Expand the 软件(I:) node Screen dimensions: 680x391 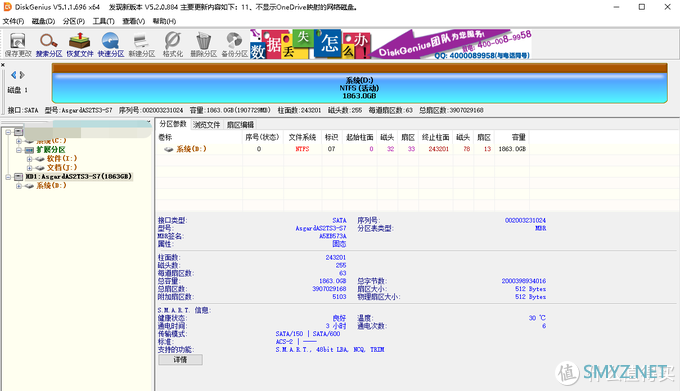pyautogui.click(x=29, y=159)
